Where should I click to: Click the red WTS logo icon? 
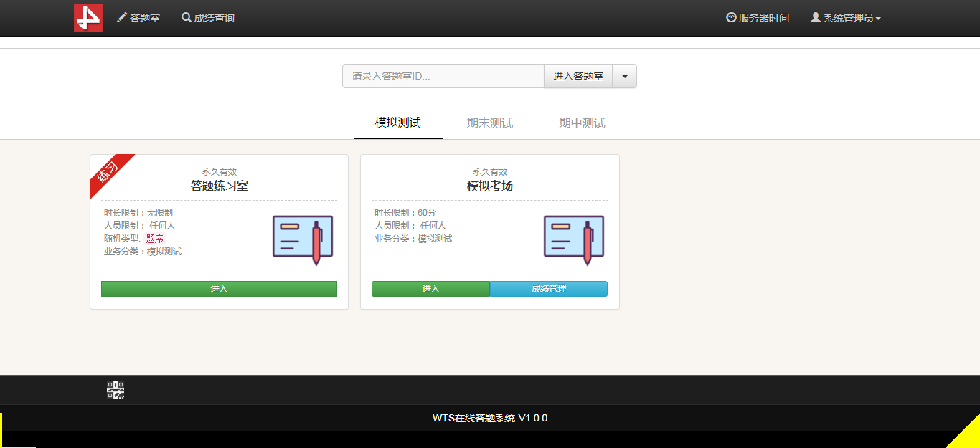click(x=88, y=18)
